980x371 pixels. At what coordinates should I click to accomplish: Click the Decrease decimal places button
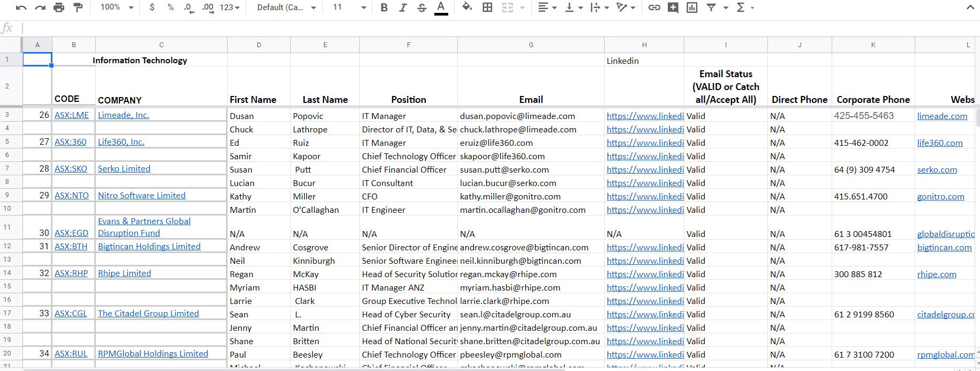[x=188, y=8]
